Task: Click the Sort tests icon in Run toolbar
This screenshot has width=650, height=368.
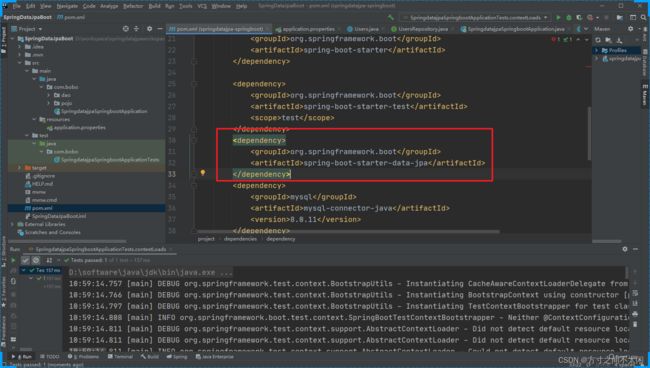Action: [x=49, y=260]
